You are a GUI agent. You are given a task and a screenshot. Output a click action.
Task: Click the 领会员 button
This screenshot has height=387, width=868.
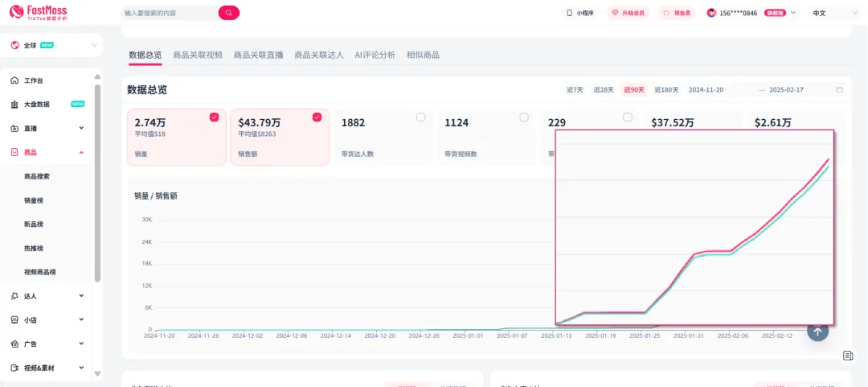coord(677,13)
